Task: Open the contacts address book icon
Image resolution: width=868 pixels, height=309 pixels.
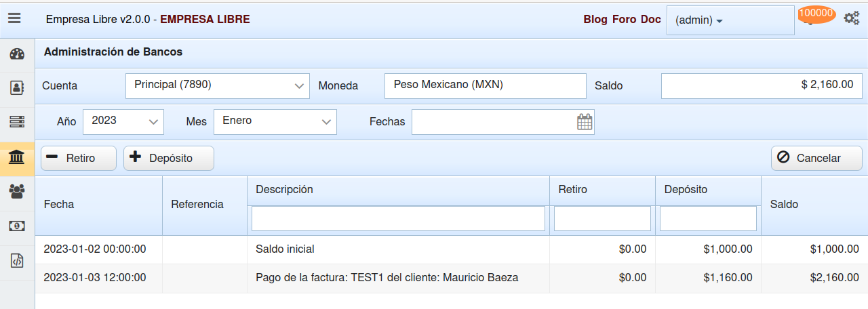Action: tap(17, 88)
